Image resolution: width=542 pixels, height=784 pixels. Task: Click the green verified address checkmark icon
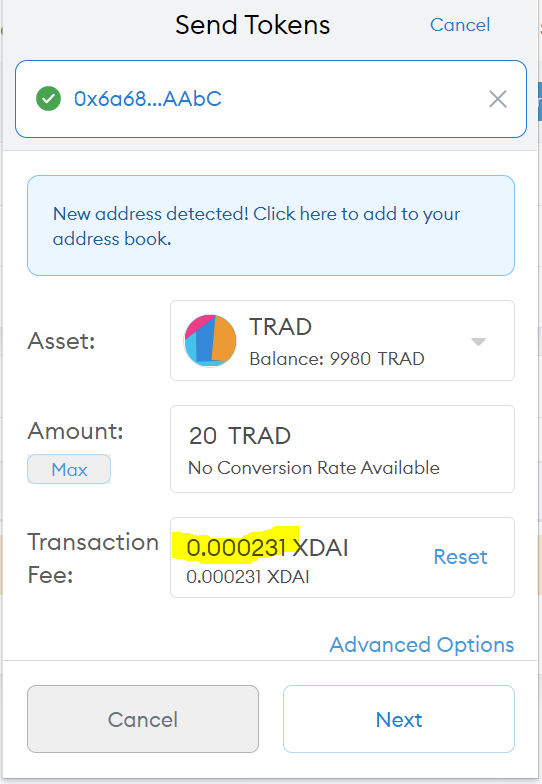[48, 98]
